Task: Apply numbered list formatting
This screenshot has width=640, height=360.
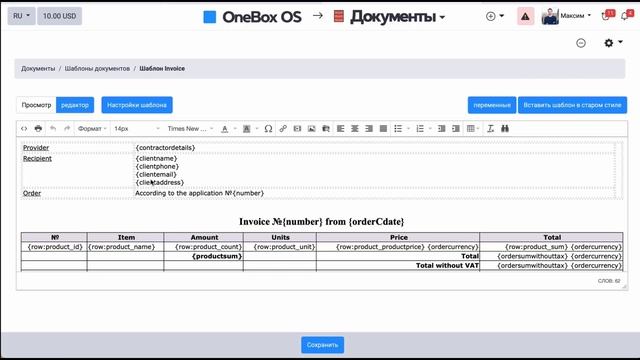Action: 420,129
